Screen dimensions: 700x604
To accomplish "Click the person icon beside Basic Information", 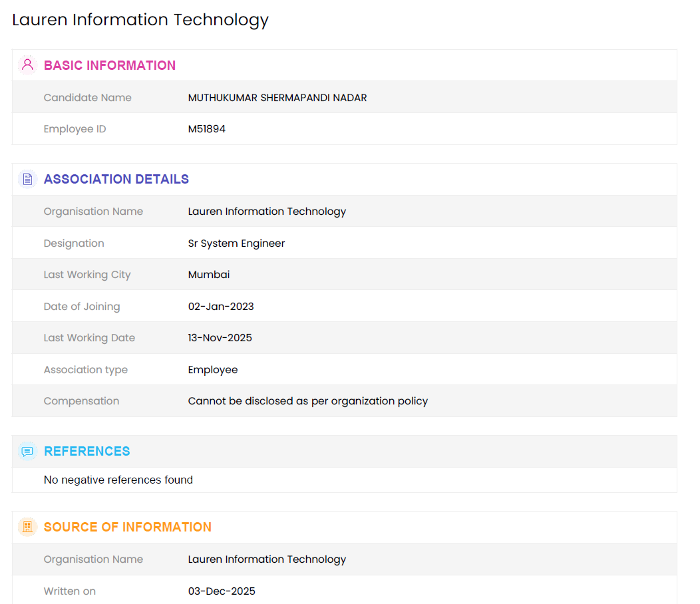I will point(27,65).
